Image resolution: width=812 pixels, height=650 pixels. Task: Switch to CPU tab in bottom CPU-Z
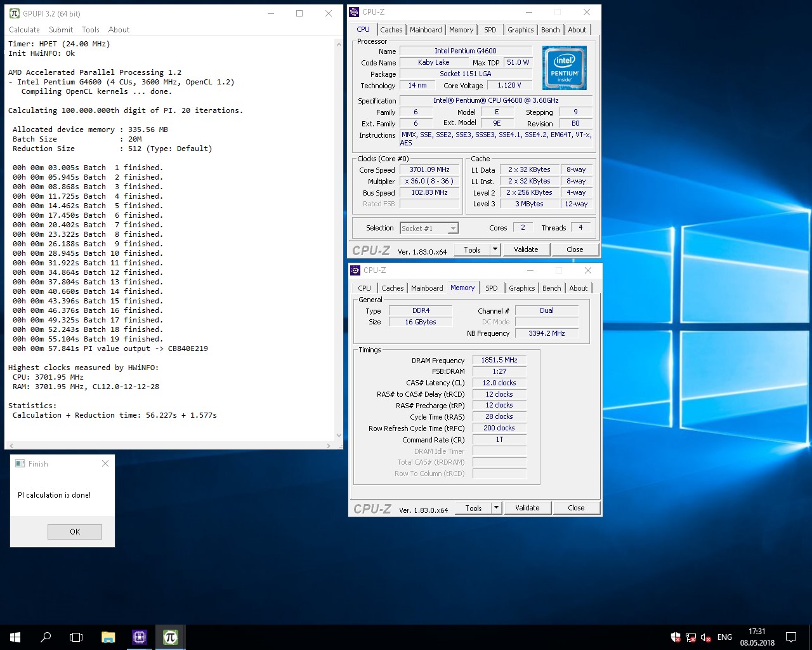coord(365,288)
